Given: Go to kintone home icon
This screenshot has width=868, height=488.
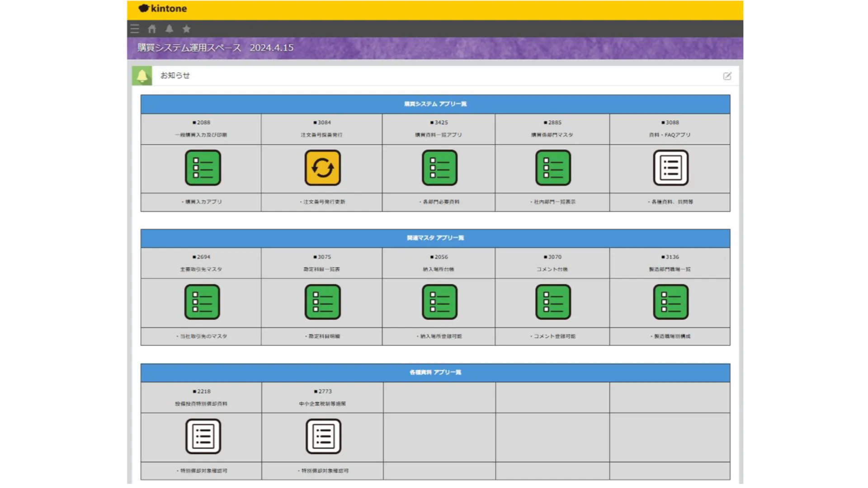Looking at the screenshot, I should point(152,29).
